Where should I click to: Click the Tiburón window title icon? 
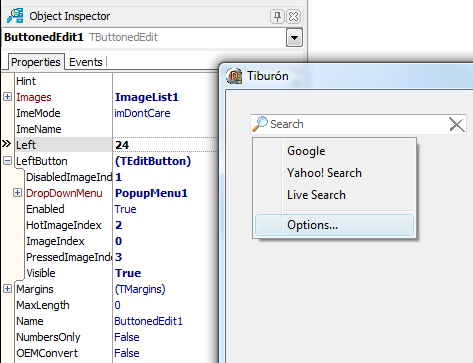(234, 76)
